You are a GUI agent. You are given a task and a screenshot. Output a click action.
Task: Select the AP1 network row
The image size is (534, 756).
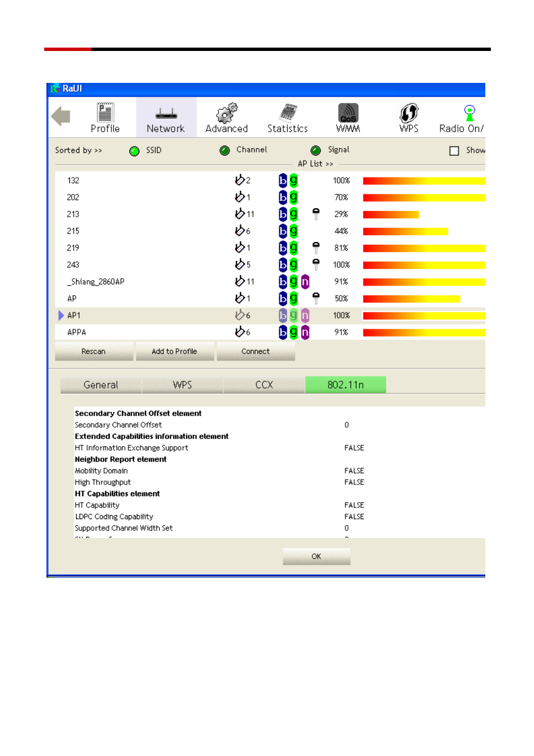[x=270, y=315]
